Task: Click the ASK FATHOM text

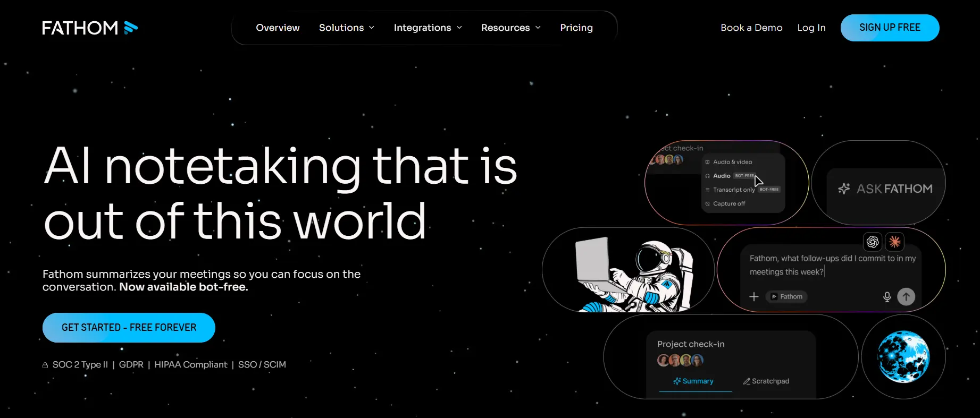Action: click(894, 189)
